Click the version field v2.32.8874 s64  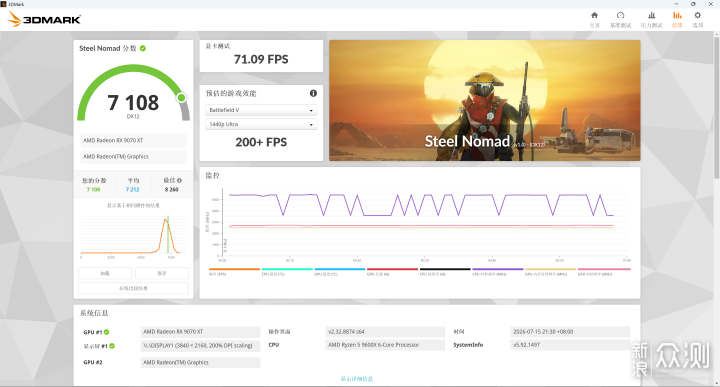(385, 331)
